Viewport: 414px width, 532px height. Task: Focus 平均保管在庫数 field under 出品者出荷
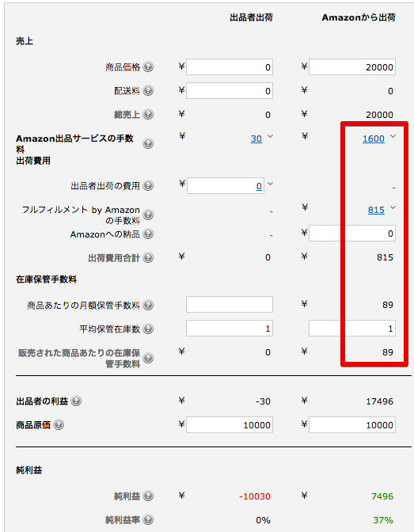(230, 328)
